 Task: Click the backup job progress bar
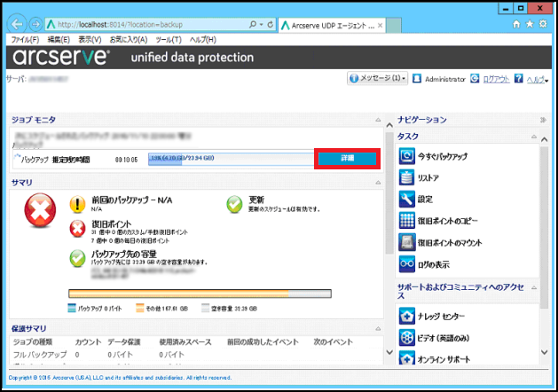(x=231, y=160)
